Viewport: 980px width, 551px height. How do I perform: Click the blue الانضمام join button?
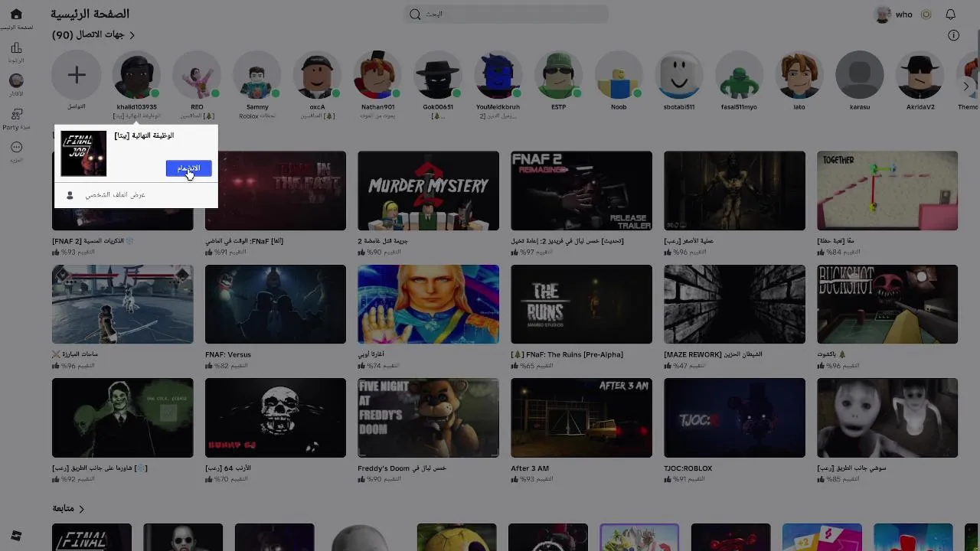pos(188,168)
